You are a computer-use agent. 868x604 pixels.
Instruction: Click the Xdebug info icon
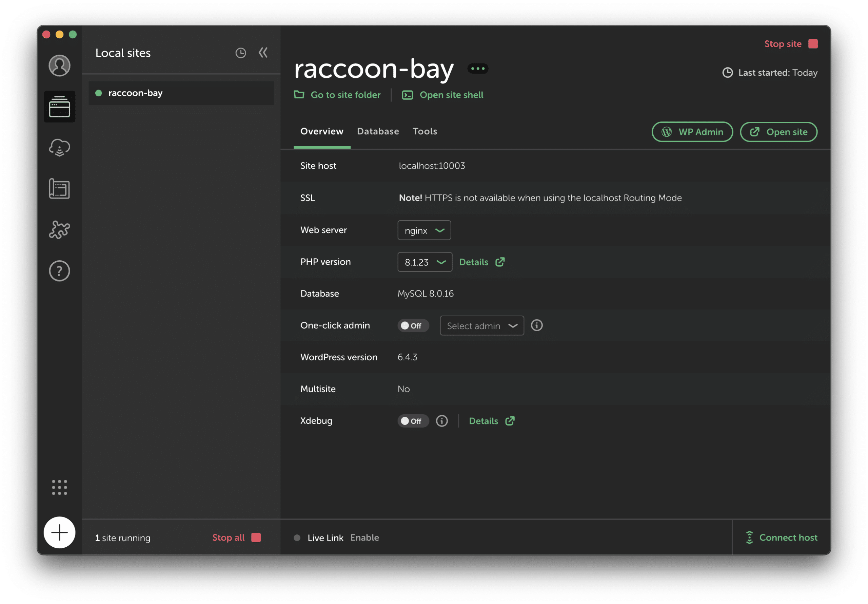pos(442,421)
